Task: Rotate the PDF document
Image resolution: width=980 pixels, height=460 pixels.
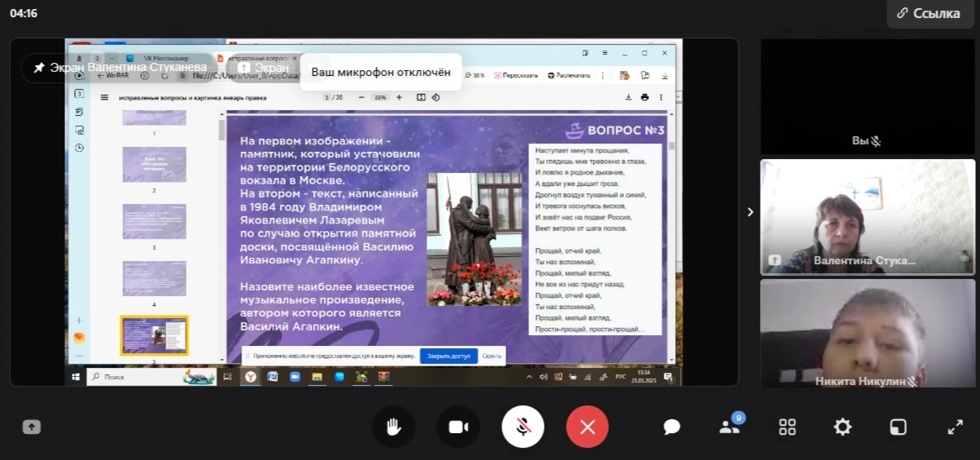Action: [435, 97]
